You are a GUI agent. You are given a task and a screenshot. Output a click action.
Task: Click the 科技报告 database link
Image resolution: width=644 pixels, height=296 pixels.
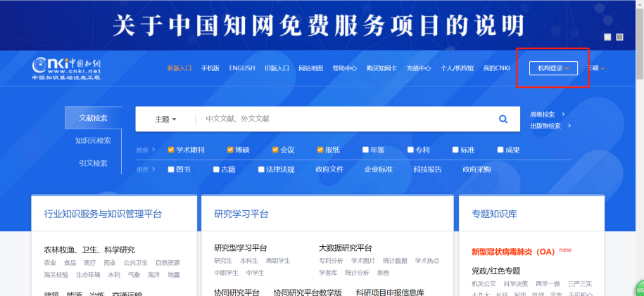point(427,169)
